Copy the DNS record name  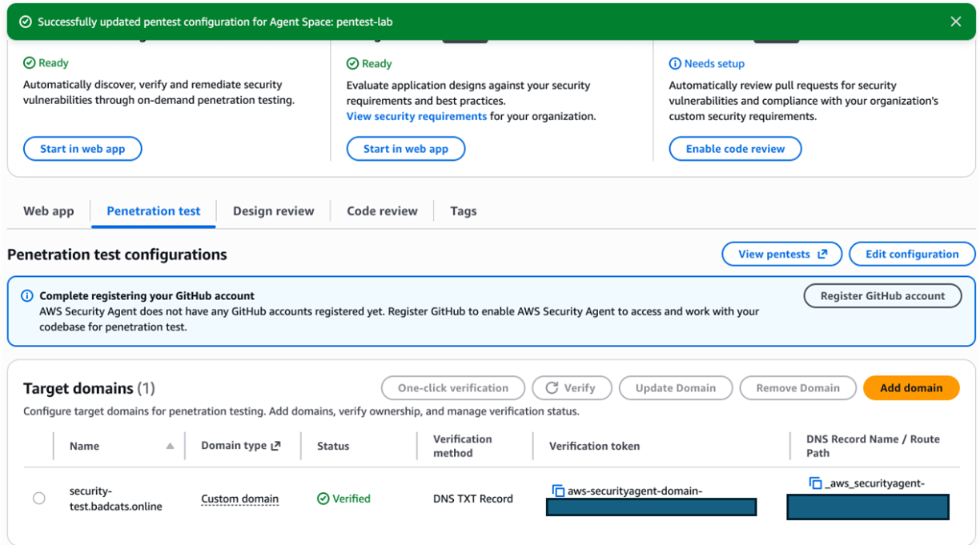pos(815,483)
